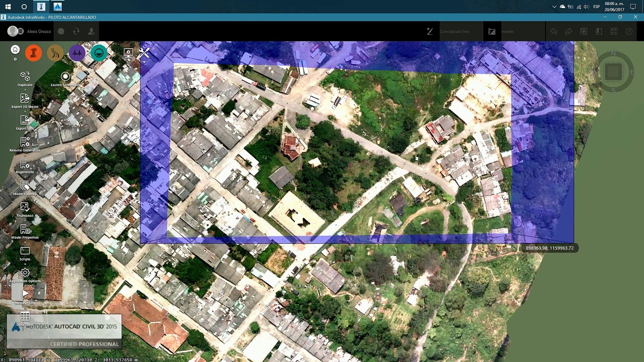Open the share with user icon

click(x=91, y=31)
